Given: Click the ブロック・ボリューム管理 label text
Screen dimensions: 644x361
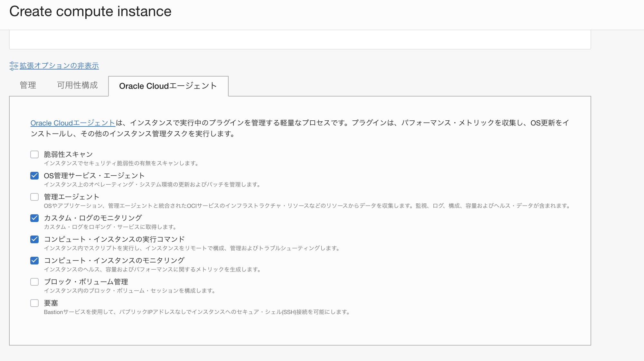Looking at the screenshot, I should point(86,282).
